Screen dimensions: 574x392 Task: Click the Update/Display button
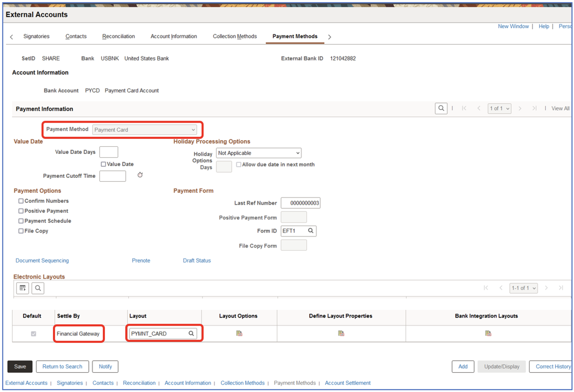click(502, 367)
